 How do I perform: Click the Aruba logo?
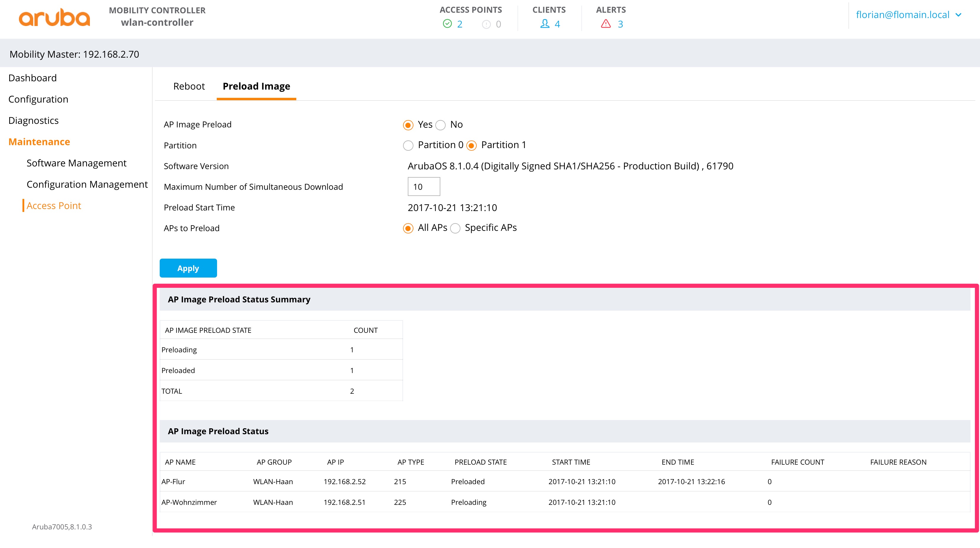click(54, 17)
